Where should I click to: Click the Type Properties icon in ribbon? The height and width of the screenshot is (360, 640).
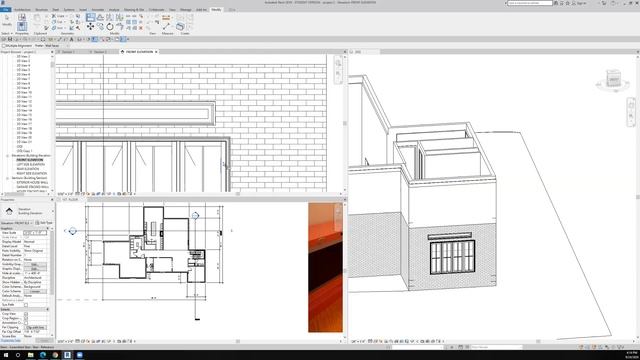[22, 17]
